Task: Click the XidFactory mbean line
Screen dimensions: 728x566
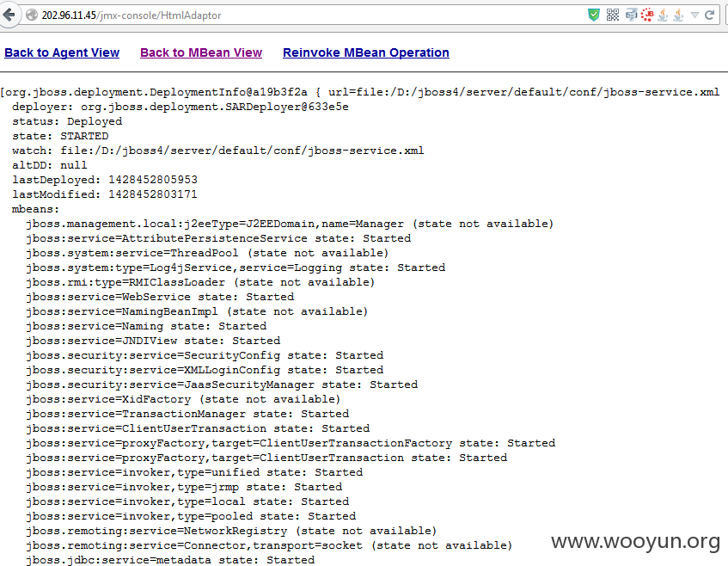Action: pos(183,399)
